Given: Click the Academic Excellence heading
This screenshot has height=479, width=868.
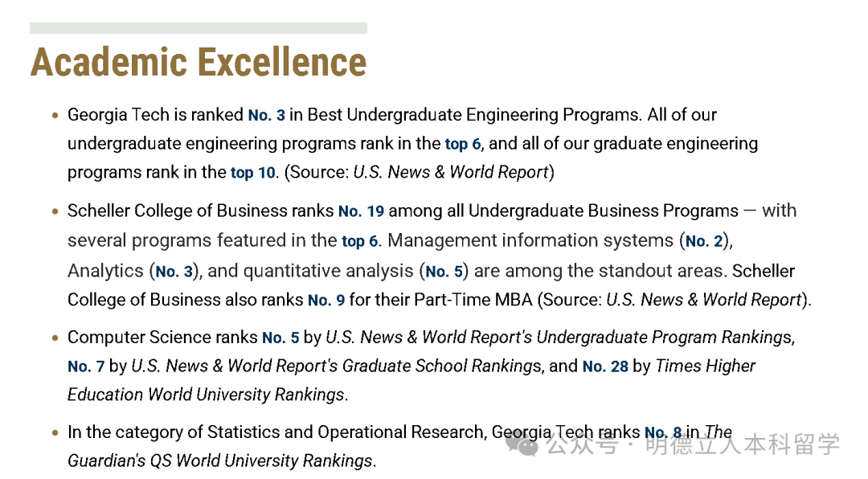Looking at the screenshot, I should [x=199, y=62].
